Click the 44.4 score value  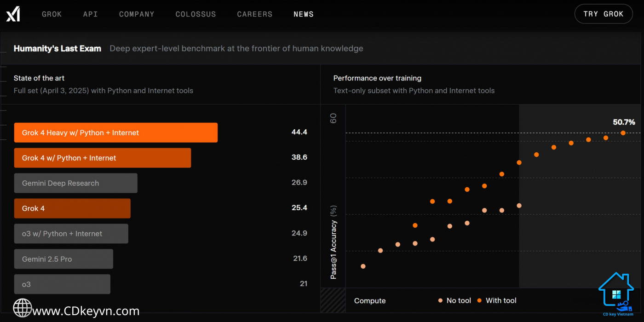click(x=299, y=132)
